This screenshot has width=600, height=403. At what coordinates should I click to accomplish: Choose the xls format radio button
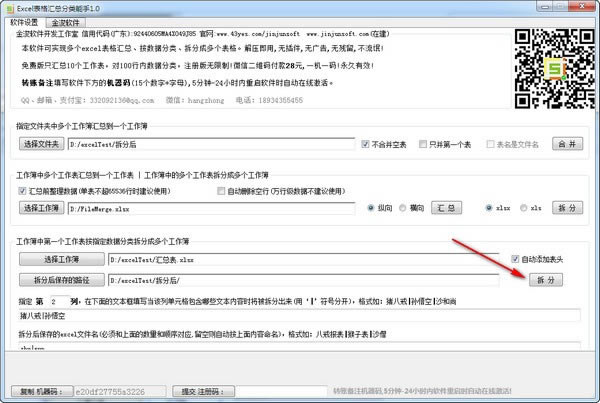point(531,208)
